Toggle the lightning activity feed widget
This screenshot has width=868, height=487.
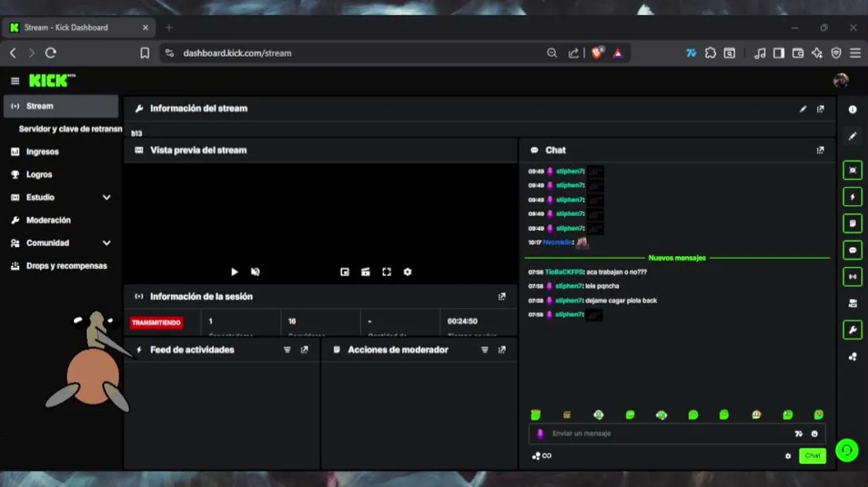[x=853, y=197]
